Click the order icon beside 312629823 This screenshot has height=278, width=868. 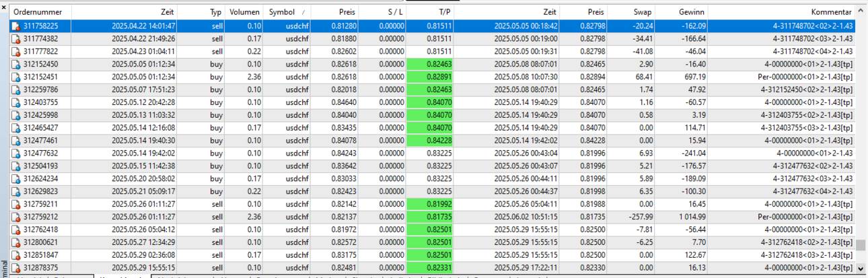(x=15, y=191)
